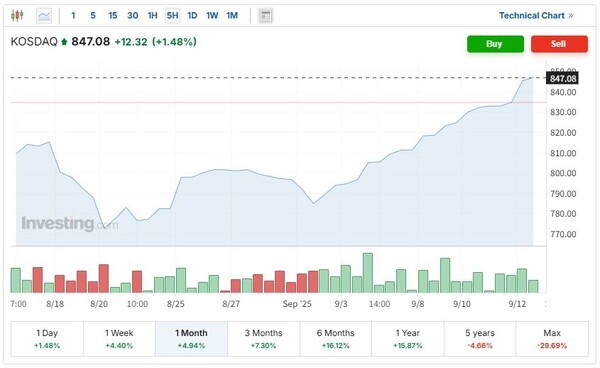
Task: Click the 830.00 price axis label
Action: [563, 112]
